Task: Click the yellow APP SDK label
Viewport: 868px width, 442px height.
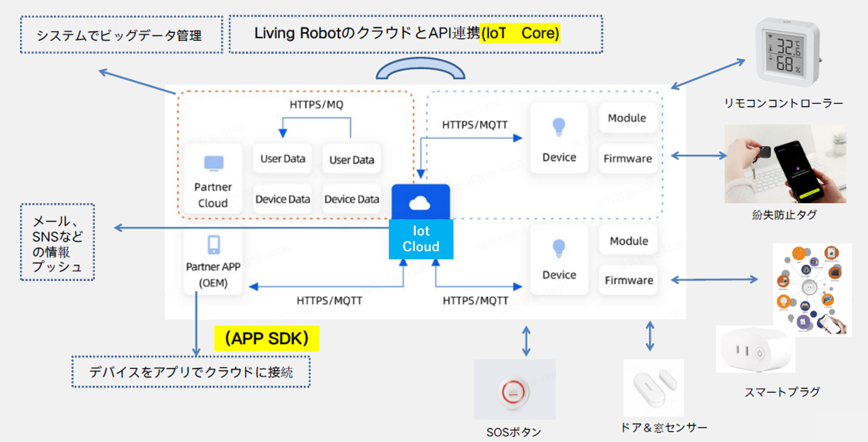Action: coord(267,338)
